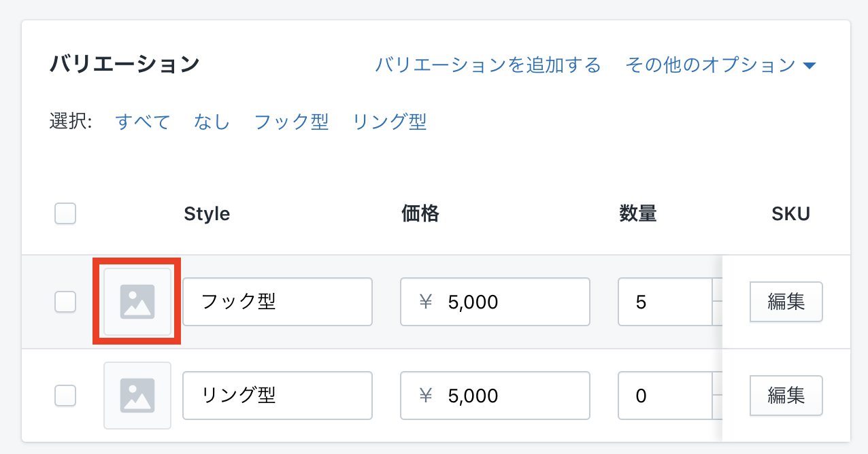Viewport: 868px width, 454px height.
Task: Deselect variants with the なし link
Action: click(212, 122)
